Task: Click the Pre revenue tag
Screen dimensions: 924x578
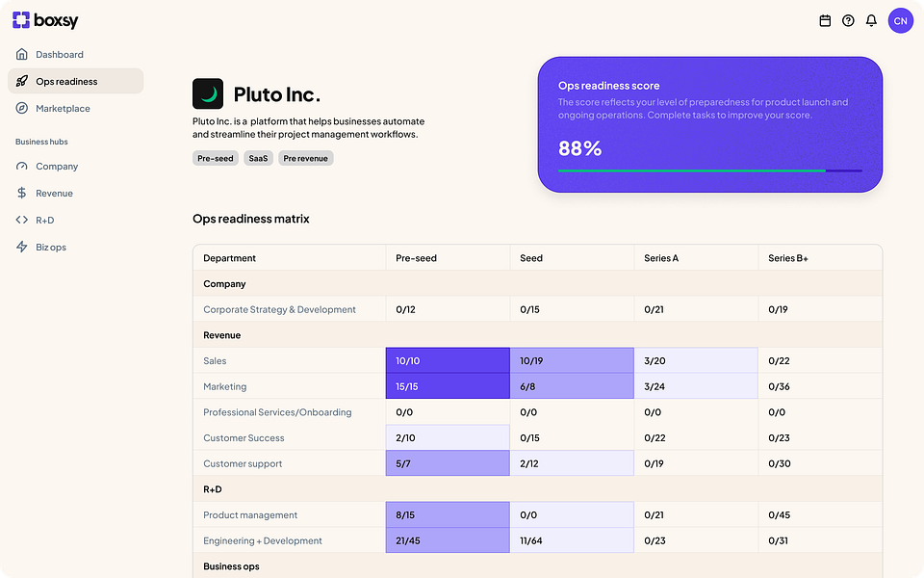Action: (x=306, y=158)
